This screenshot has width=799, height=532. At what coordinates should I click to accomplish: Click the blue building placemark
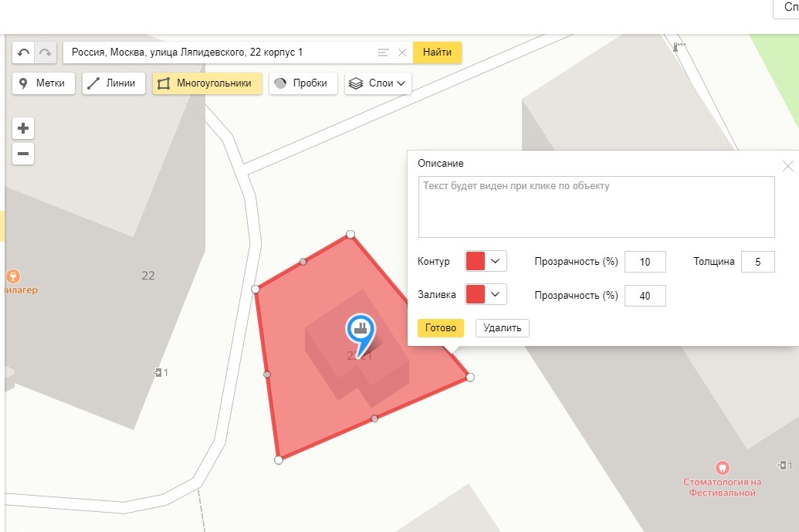point(359,330)
